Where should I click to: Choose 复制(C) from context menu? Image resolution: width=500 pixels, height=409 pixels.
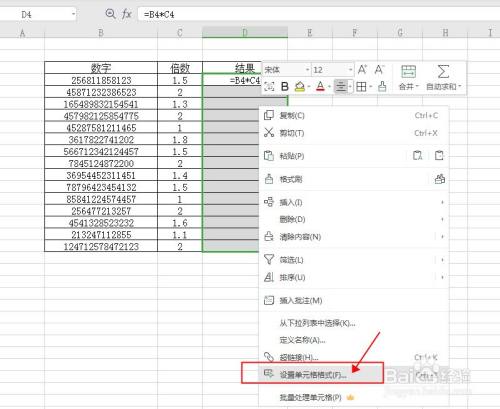[354, 115]
